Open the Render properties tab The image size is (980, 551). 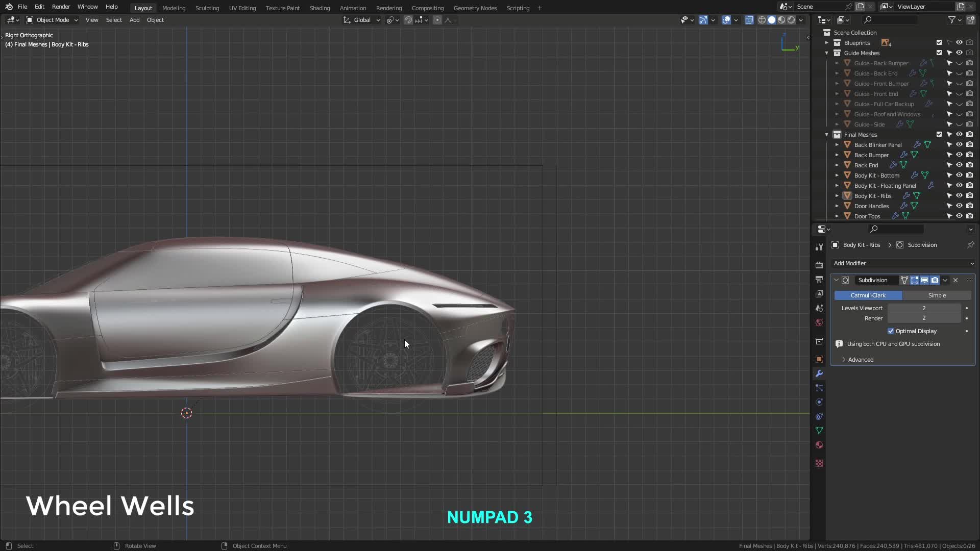[x=819, y=265]
